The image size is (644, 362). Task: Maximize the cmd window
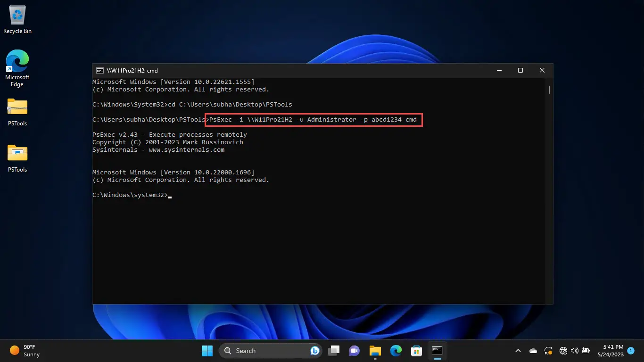tap(520, 71)
